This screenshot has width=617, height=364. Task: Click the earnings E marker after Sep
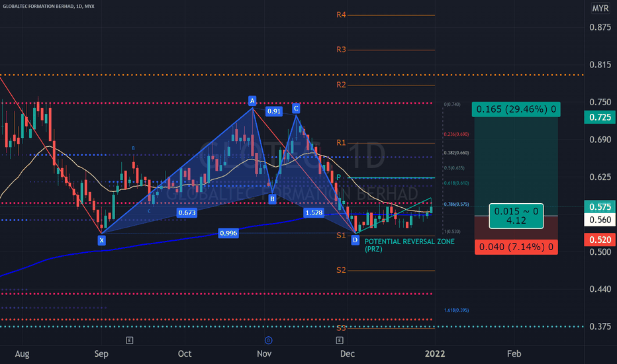click(x=130, y=340)
